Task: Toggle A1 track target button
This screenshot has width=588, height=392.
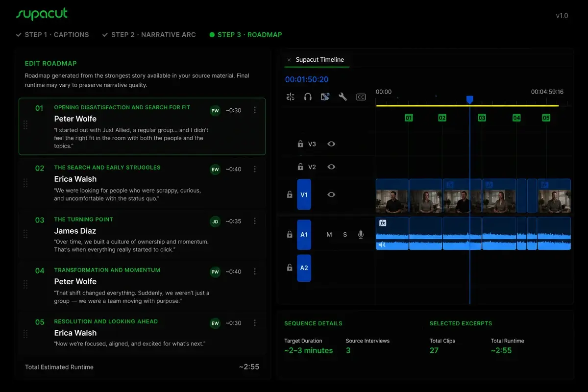Action: [x=304, y=235]
